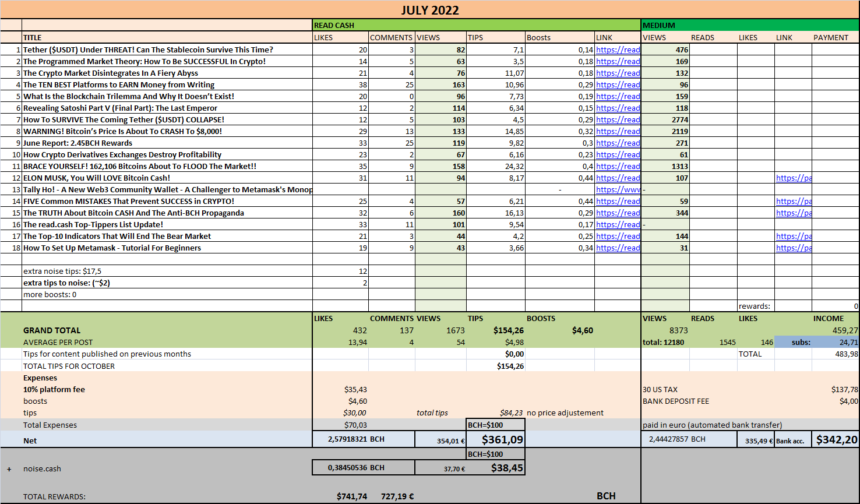Open the link for Tally Ho wallet article
Viewport: 860px width, 504px height.
tap(618, 189)
